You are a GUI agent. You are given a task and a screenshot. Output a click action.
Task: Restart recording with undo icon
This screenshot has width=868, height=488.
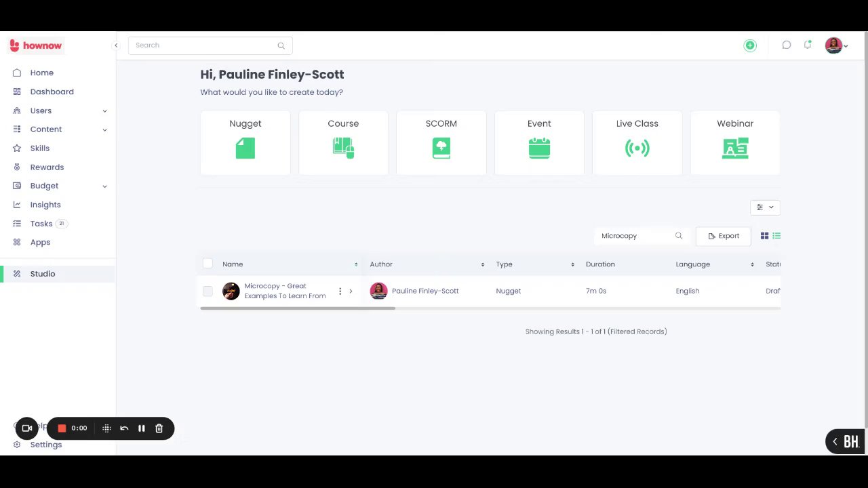(x=124, y=428)
